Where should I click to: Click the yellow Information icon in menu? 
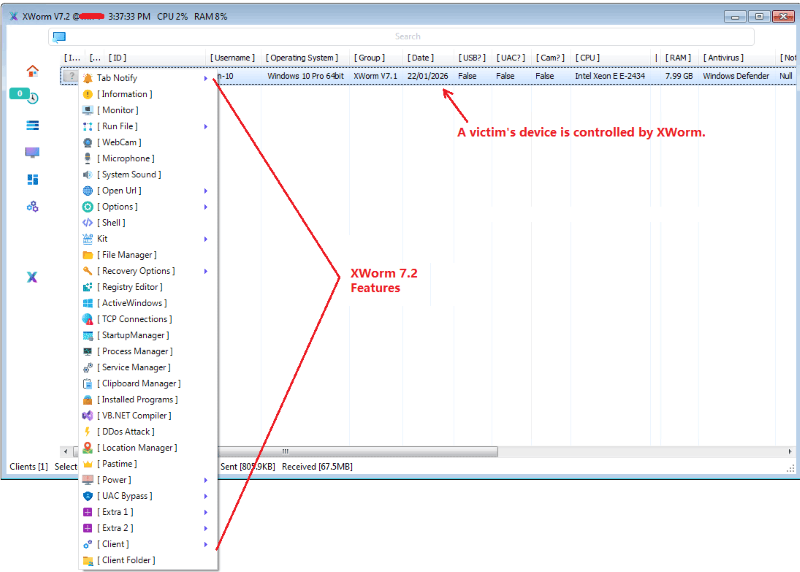pyautogui.click(x=88, y=94)
